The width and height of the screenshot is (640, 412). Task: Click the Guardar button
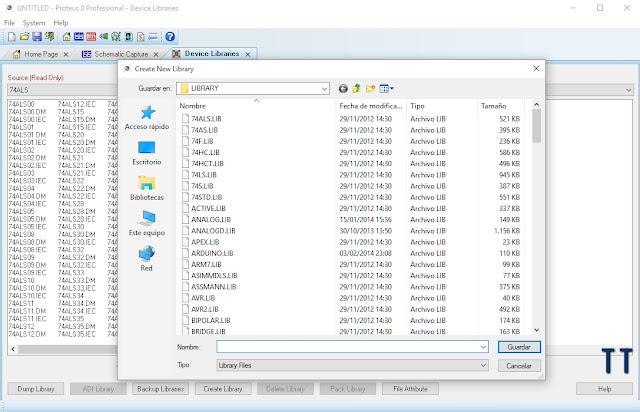point(519,347)
